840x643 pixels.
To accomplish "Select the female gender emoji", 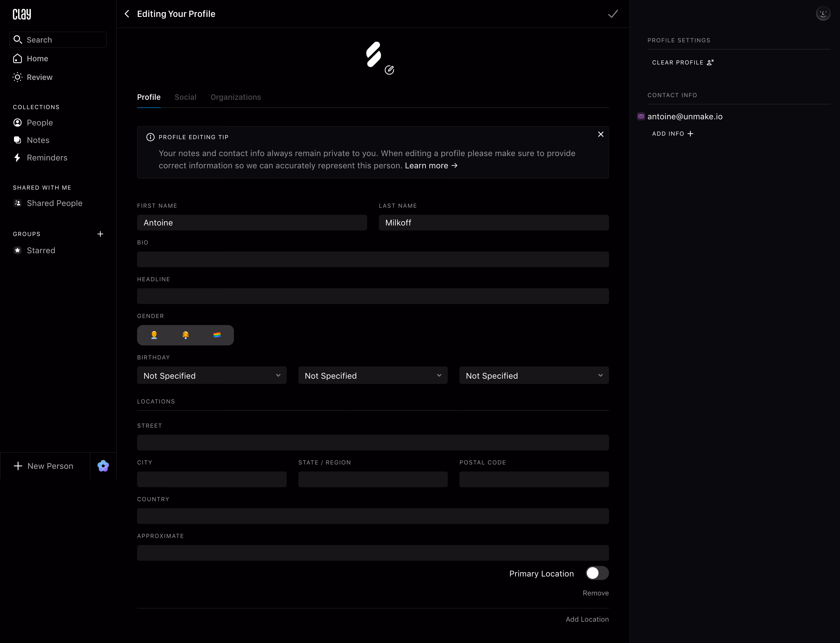I will click(185, 335).
